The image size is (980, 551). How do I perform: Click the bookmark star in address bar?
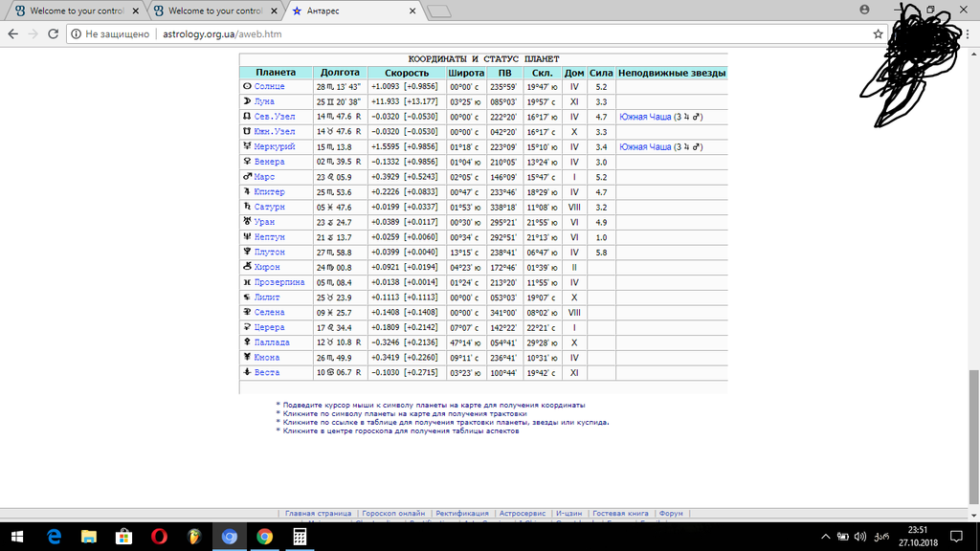pos(878,33)
